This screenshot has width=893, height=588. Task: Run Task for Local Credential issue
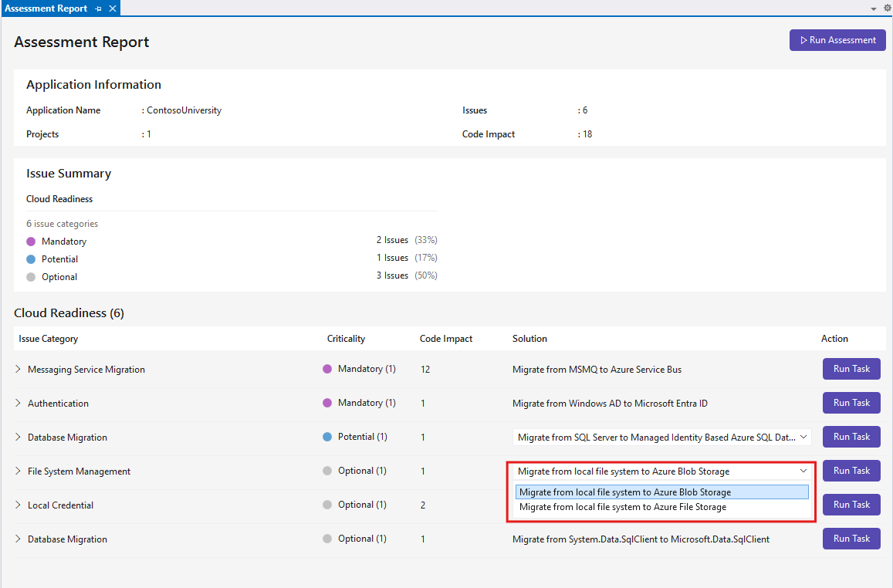[x=851, y=504]
